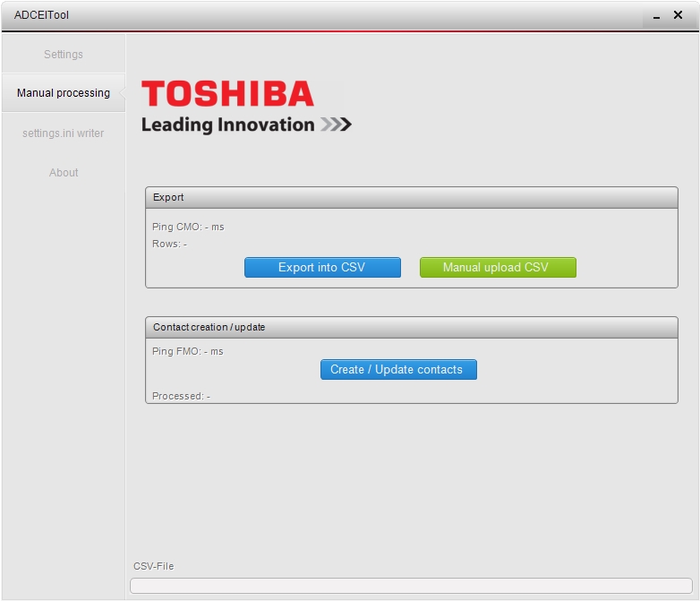Click the red TOSHIBA logo
The image size is (700, 601).
click(x=227, y=94)
